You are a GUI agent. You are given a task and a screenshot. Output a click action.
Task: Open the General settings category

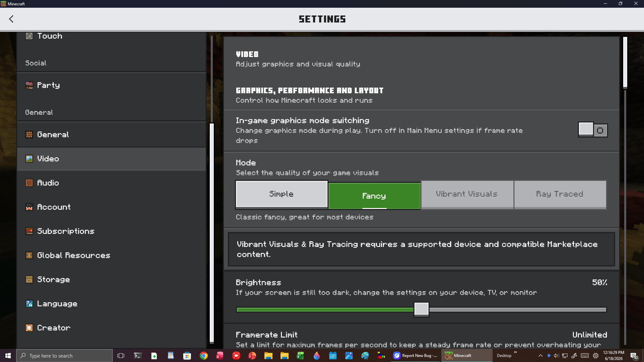[x=111, y=135]
